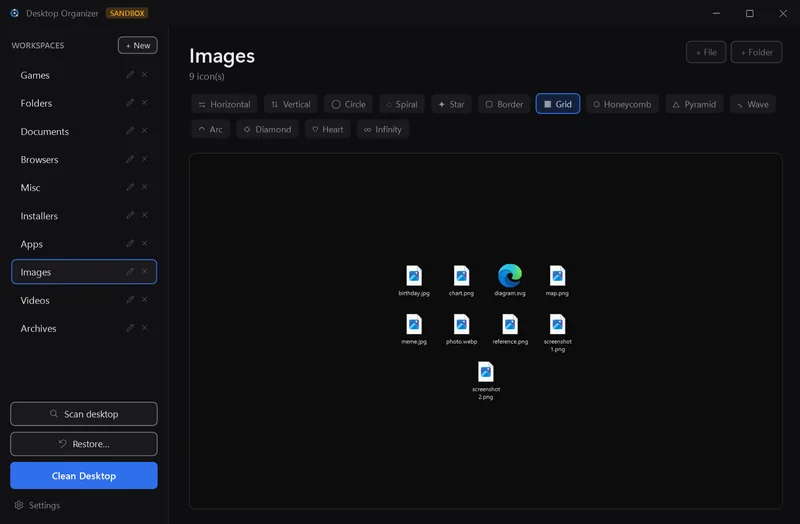This screenshot has height=524, width=800.
Task: Select the photo.webp icon
Action: coord(461,329)
